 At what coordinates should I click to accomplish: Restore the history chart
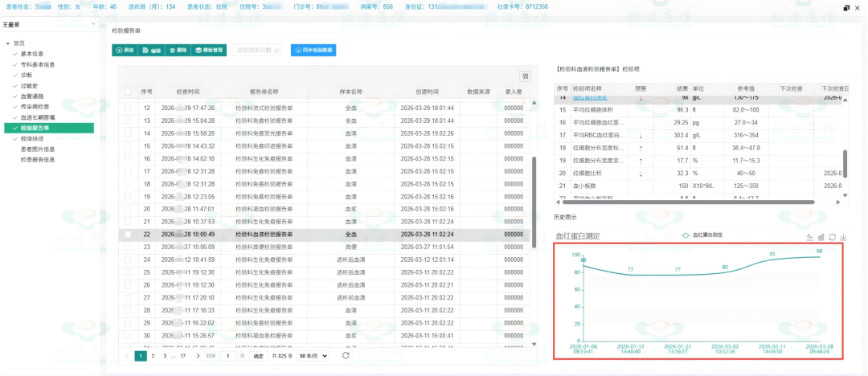[x=832, y=237]
